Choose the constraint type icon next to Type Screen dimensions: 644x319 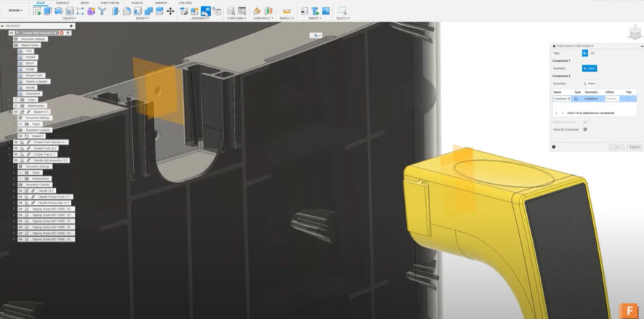(x=585, y=53)
